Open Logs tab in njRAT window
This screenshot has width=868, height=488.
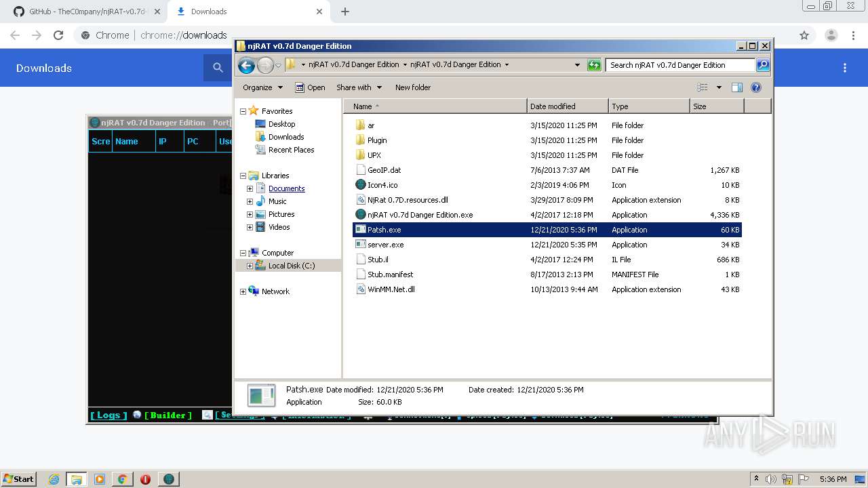tap(108, 415)
